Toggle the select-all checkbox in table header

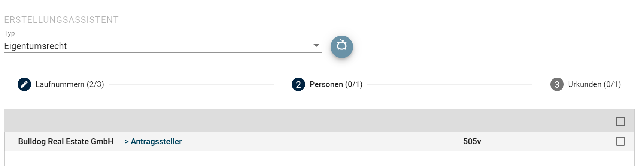click(620, 121)
